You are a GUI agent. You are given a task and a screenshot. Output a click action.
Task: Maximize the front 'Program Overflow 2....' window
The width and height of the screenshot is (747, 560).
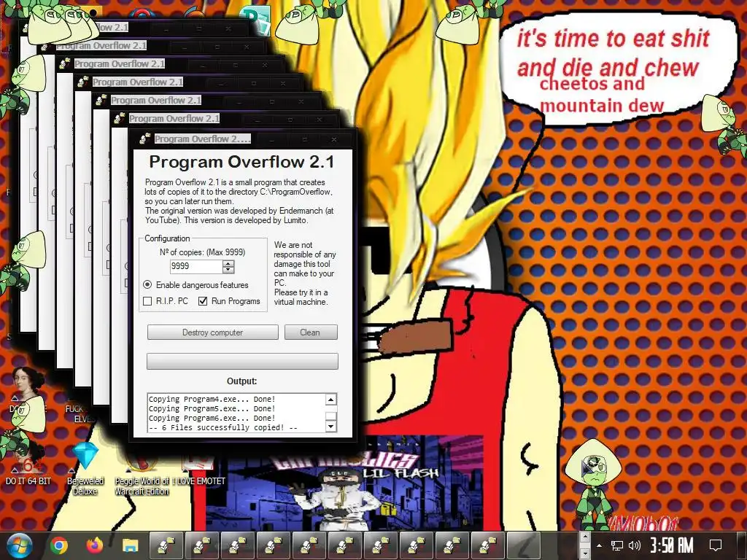304,139
